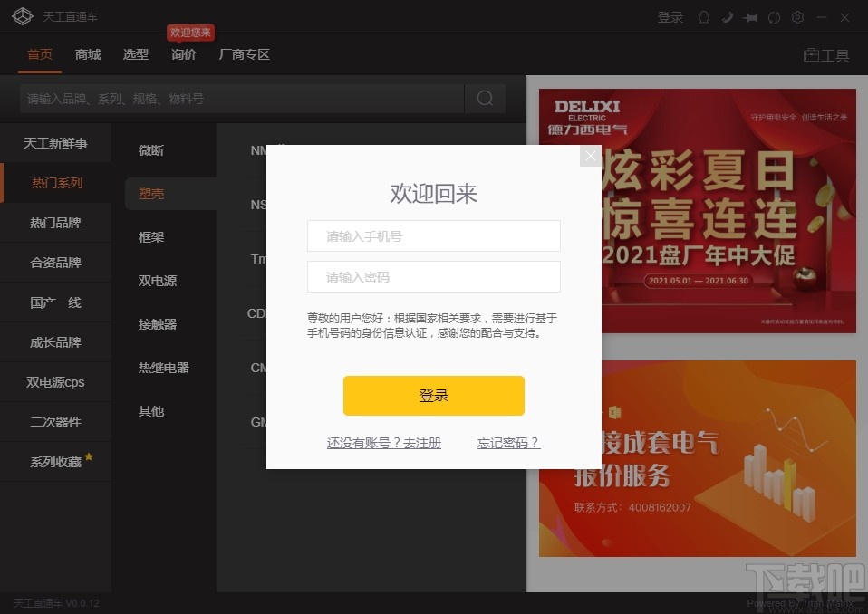The image size is (868, 614).
Task: Open the 去注册 registration link
Action: tap(383, 443)
